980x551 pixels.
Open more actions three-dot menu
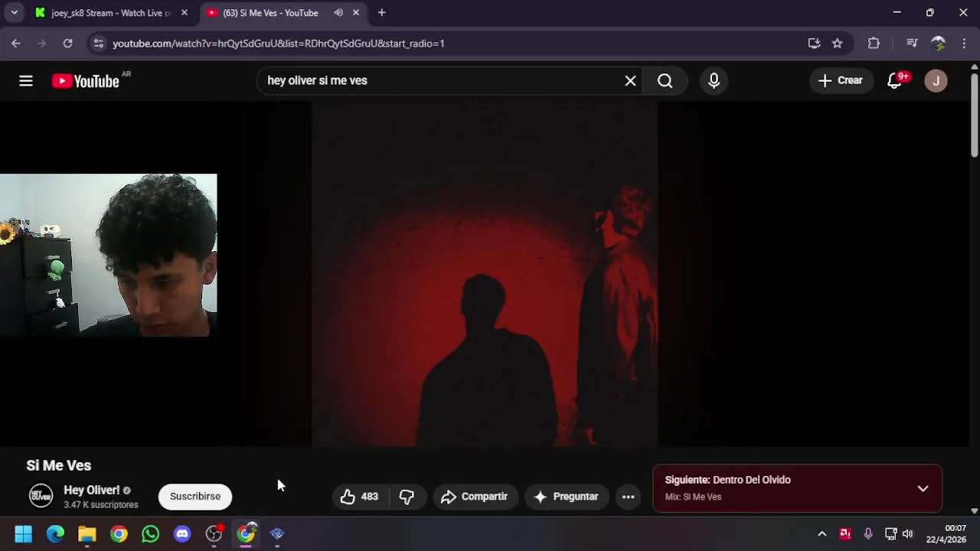point(628,497)
